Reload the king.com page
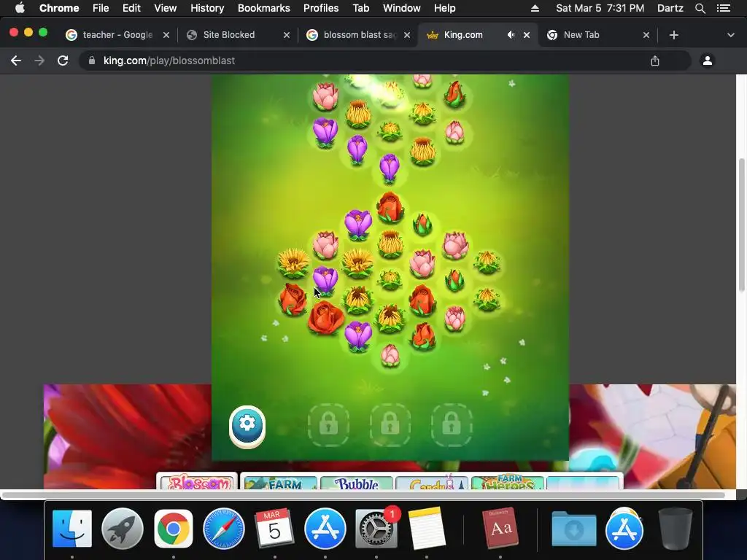Viewport: 747px width, 560px height. (x=63, y=61)
